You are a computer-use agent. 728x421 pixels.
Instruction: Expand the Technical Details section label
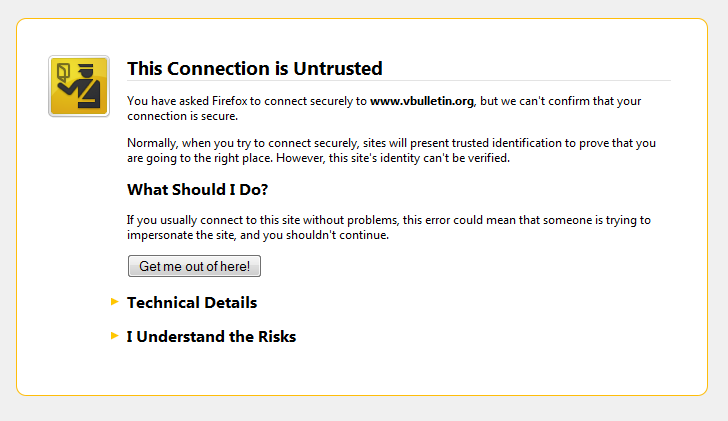(192, 302)
